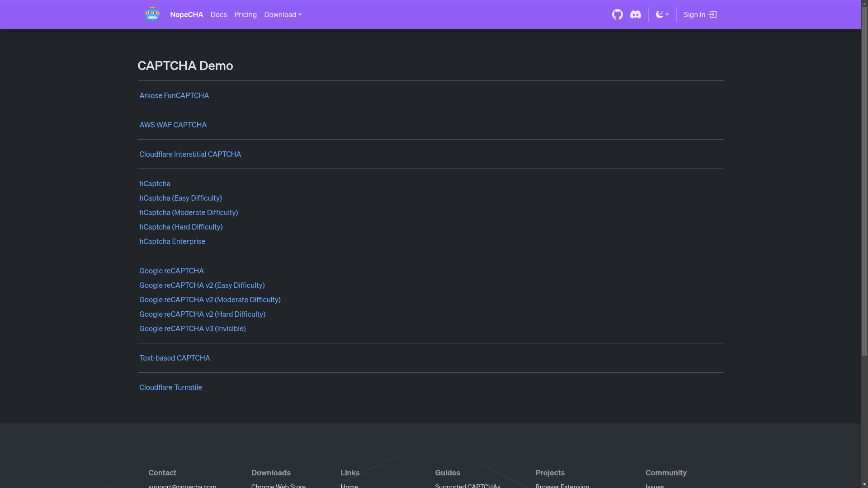The image size is (868, 488).
Task: Open the Pricing nav item
Action: click(x=245, y=14)
